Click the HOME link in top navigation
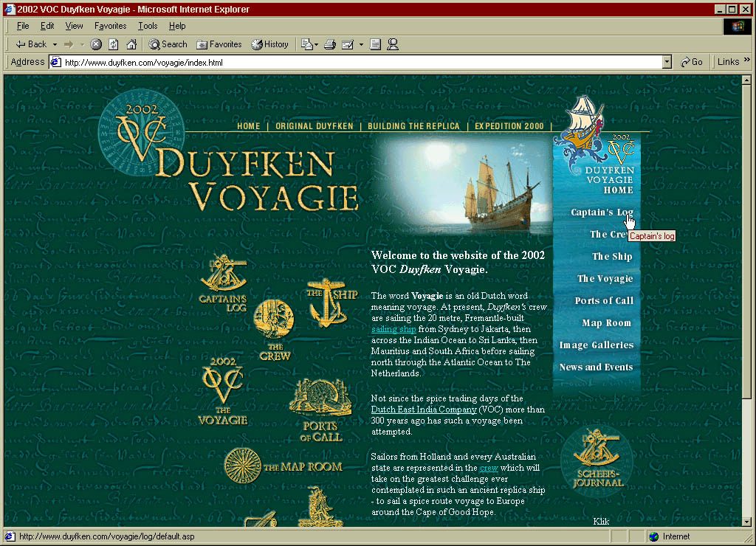Screen dimensions: 756x546 point(248,125)
